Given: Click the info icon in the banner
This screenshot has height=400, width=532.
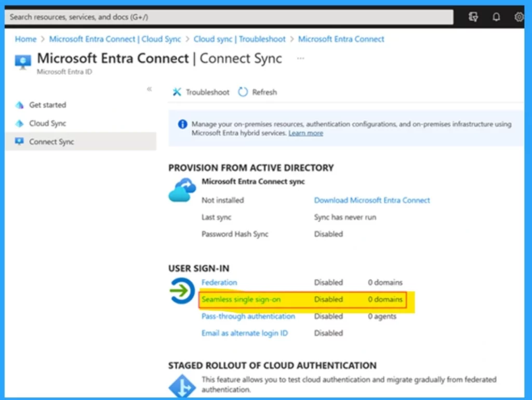Looking at the screenshot, I should point(182,124).
